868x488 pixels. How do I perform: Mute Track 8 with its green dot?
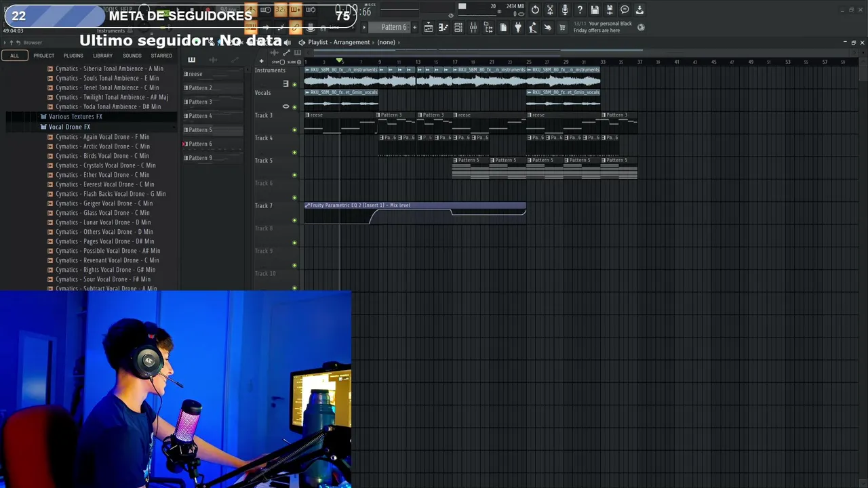[x=294, y=243]
